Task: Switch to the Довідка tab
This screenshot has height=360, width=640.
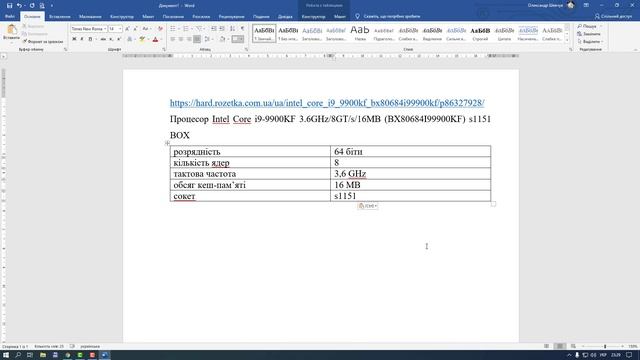Action: (x=285, y=17)
